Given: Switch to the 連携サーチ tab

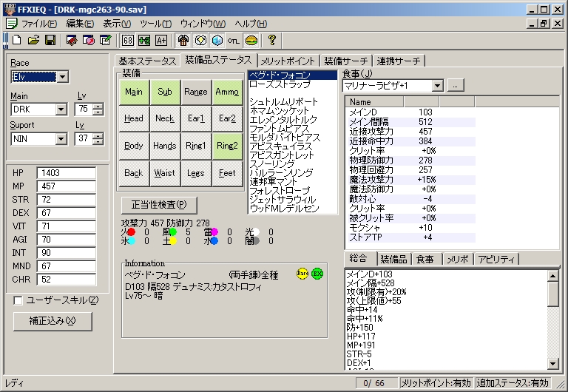Looking at the screenshot, I should [399, 61].
